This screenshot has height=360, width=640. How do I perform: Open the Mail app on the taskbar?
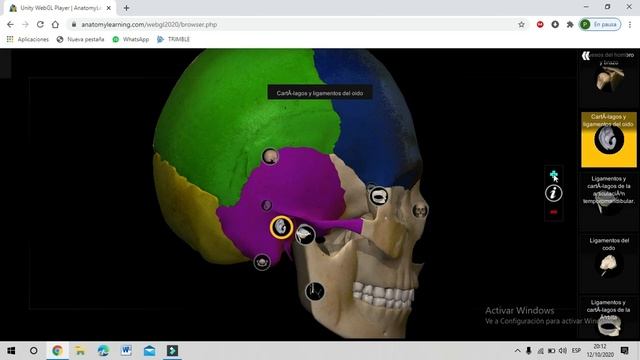(149, 351)
